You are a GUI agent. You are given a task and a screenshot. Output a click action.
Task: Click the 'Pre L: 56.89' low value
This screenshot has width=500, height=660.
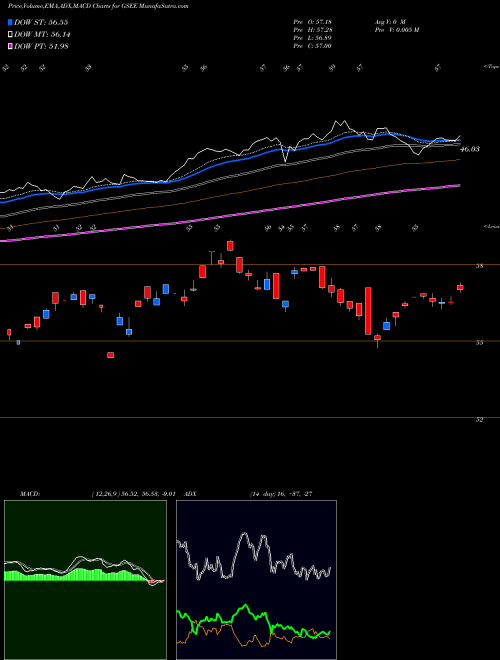[312, 38]
